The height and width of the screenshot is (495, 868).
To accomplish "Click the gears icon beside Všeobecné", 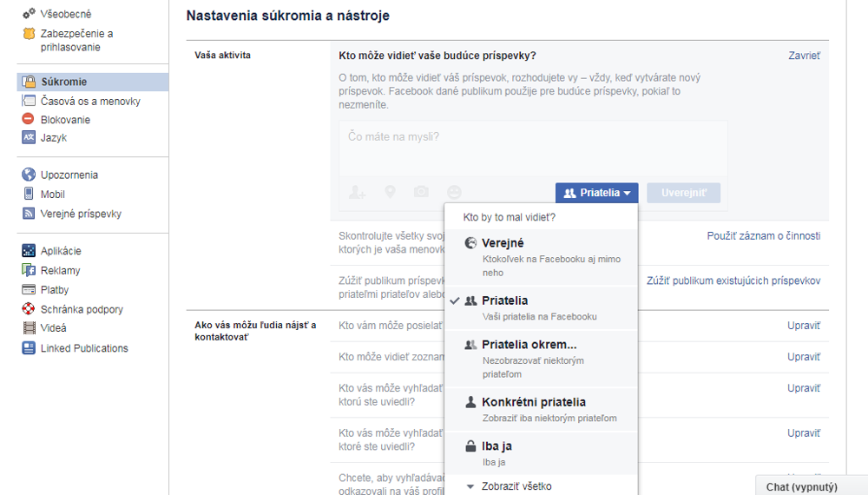I will click(x=29, y=13).
